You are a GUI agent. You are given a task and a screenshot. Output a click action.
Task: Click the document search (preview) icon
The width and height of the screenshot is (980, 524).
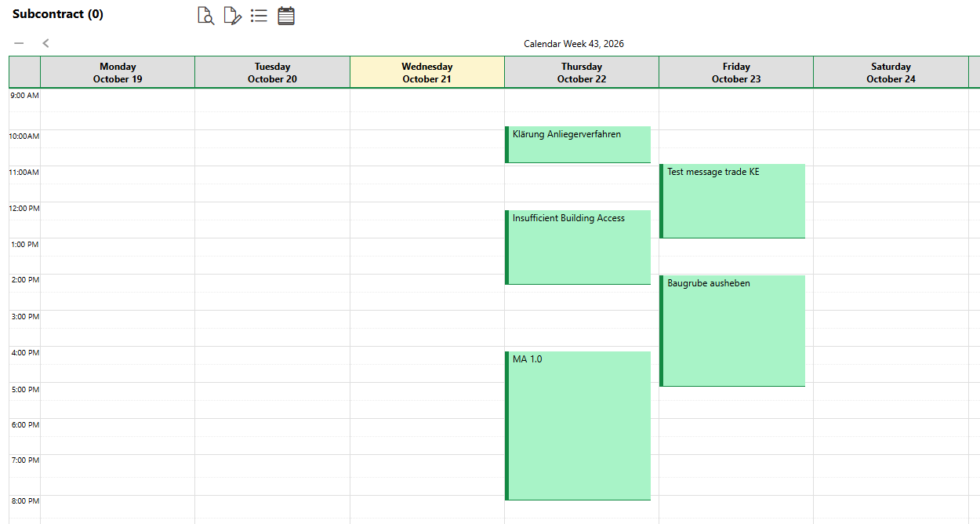206,16
